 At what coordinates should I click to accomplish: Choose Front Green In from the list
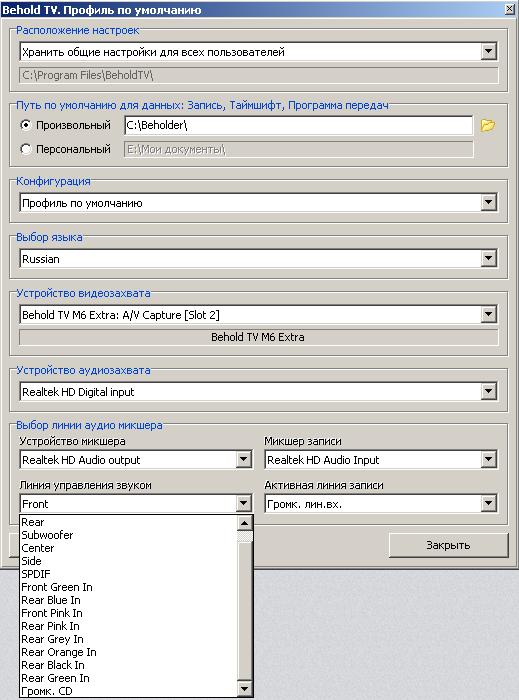click(x=129, y=587)
